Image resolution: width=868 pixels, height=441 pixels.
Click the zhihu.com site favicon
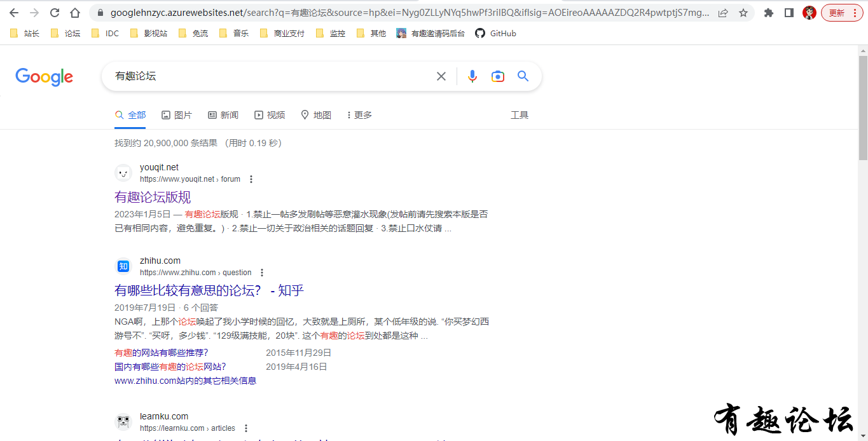pyautogui.click(x=123, y=266)
